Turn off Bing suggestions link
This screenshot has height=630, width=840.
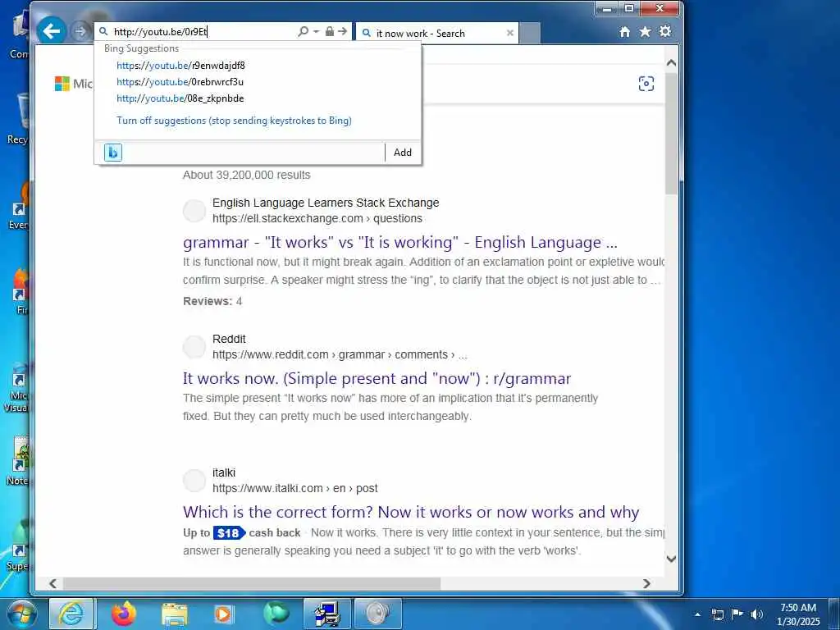tap(234, 121)
